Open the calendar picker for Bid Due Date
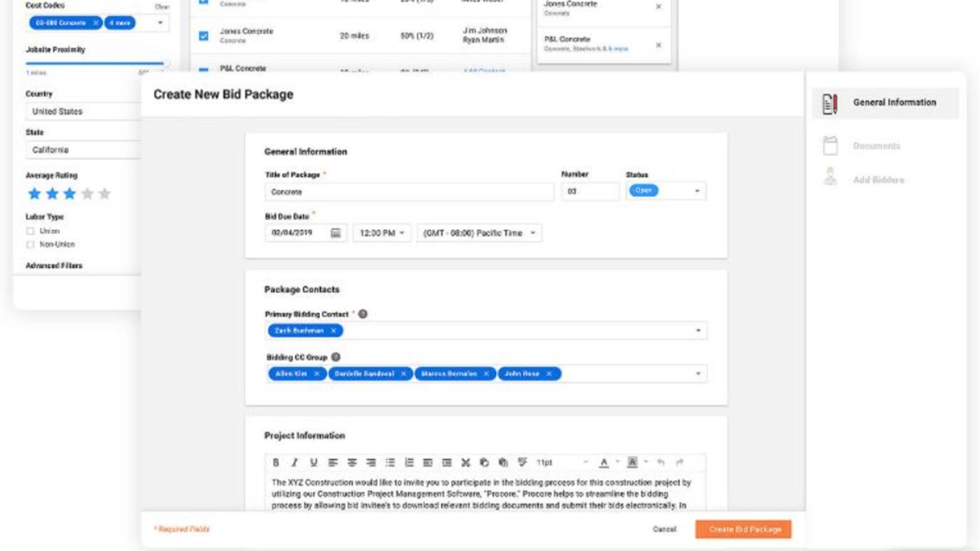 coord(335,233)
